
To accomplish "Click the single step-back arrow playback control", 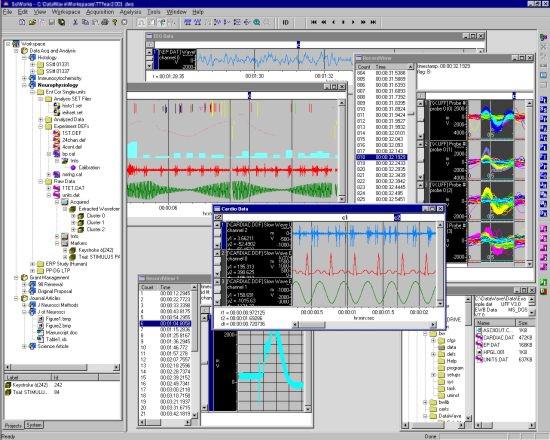I will coord(334,22).
